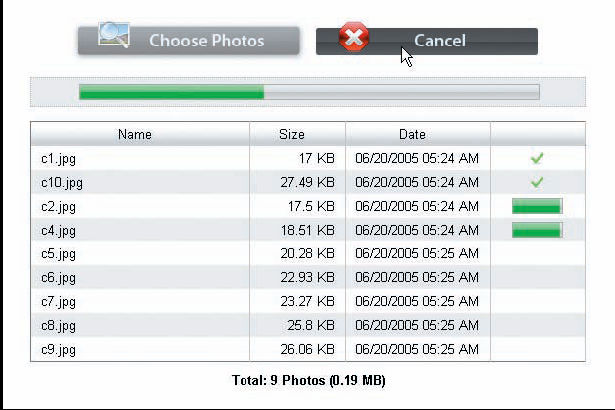Select the c6.jpg file row
Viewport: 615px width, 410px height.
tap(308, 277)
